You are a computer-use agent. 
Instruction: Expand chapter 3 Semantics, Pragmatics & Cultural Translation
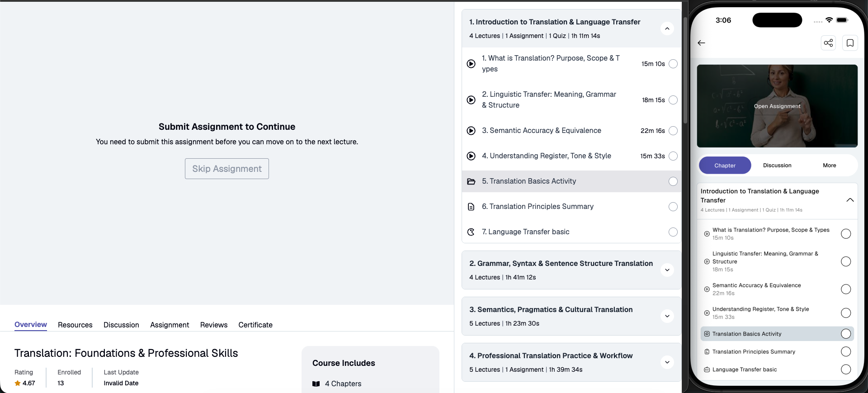pyautogui.click(x=667, y=316)
